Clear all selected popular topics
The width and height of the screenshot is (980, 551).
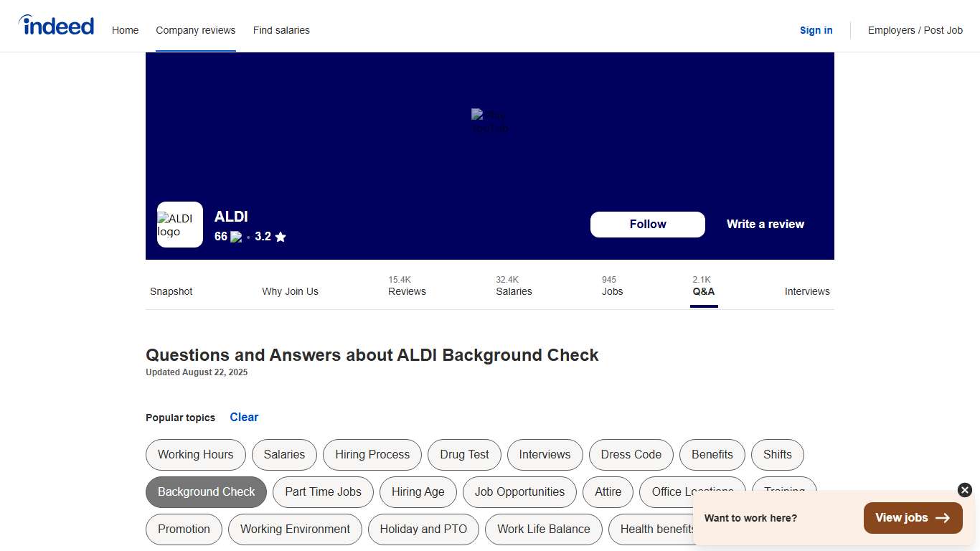pyautogui.click(x=244, y=417)
